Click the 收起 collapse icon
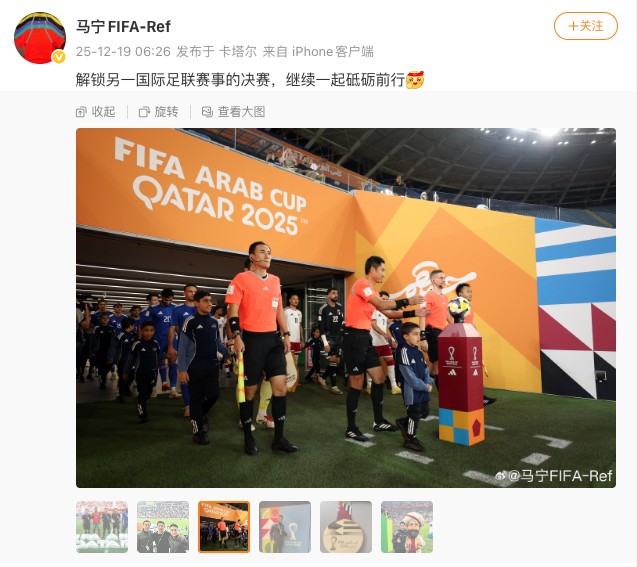This screenshot has width=637, height=567. (81, 112)
